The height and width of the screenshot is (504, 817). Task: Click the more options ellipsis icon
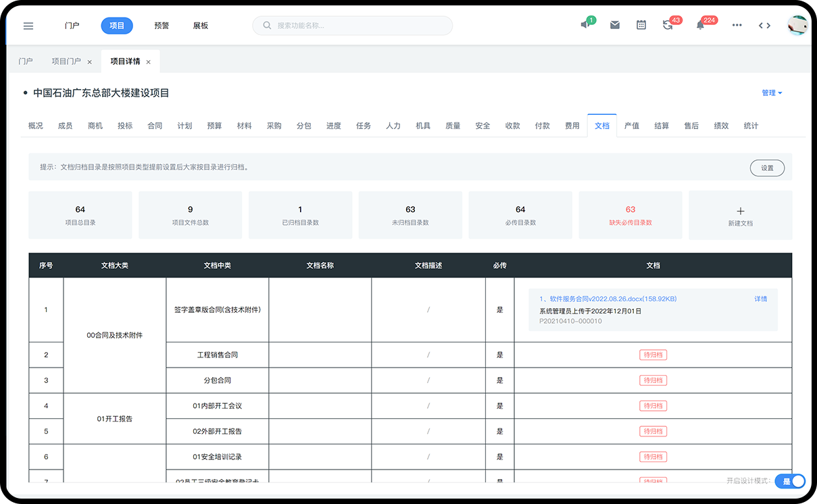pos(737,26)
